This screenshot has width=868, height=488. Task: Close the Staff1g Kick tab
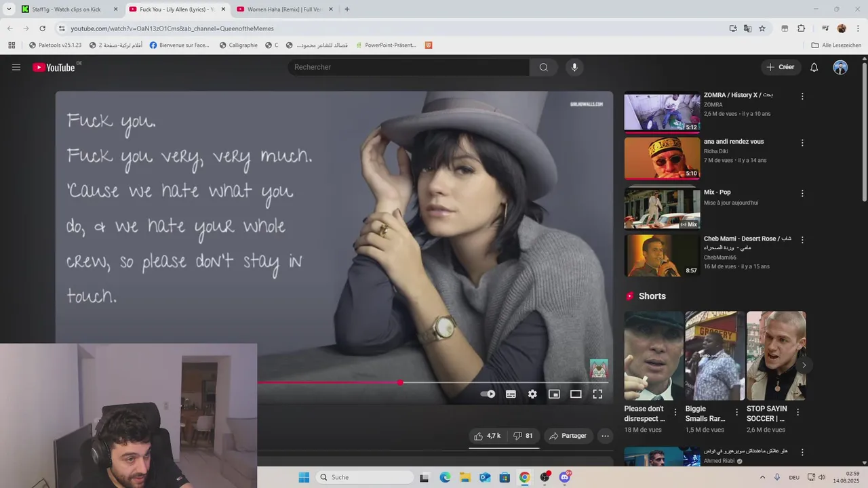(115, 9)
